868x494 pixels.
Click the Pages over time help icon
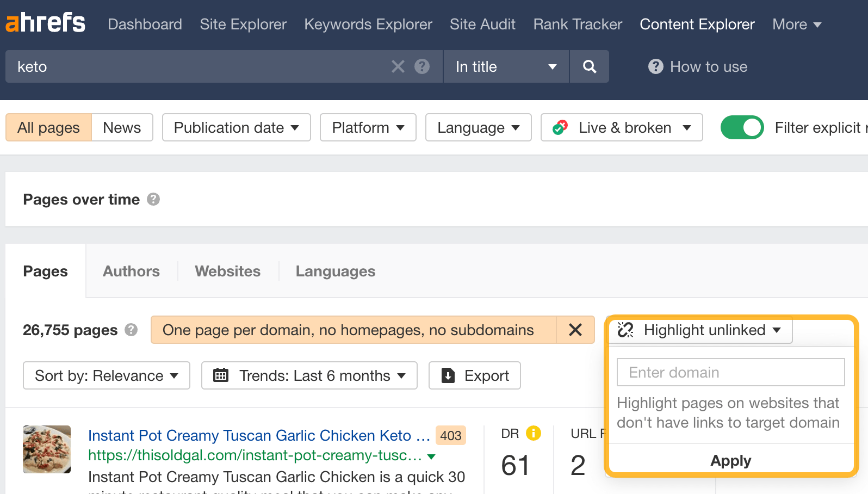click(153, 199)
